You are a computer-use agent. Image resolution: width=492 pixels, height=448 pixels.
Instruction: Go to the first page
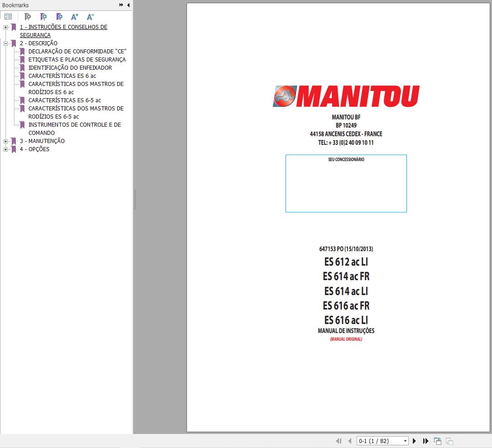click(339, 441)
